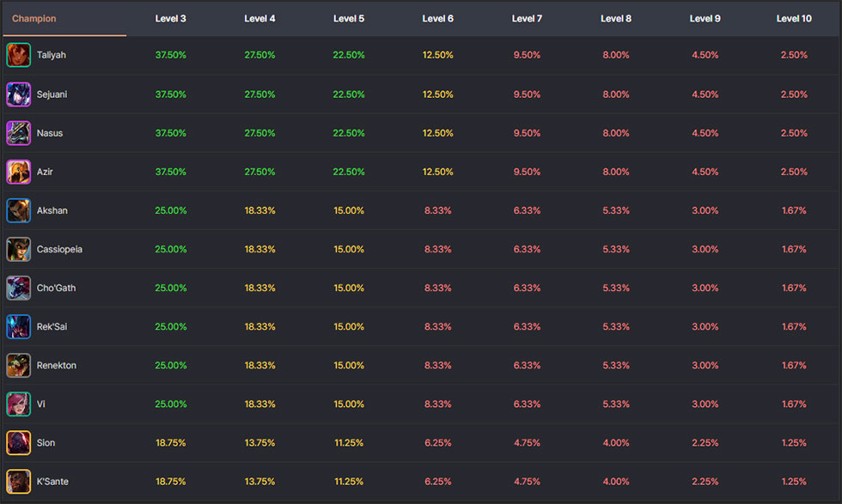Click the Nasus champion name
This screenshot has height=504, width=842.
[x=50, y=133]
